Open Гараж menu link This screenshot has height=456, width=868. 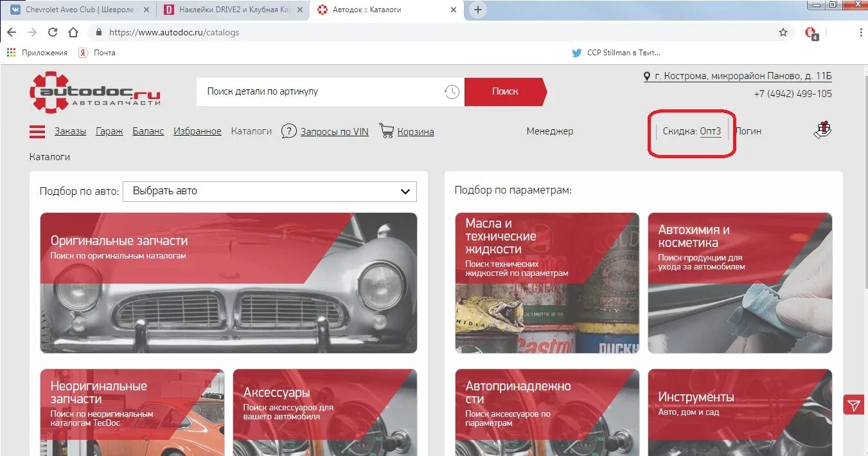click(x=109, y=131)
